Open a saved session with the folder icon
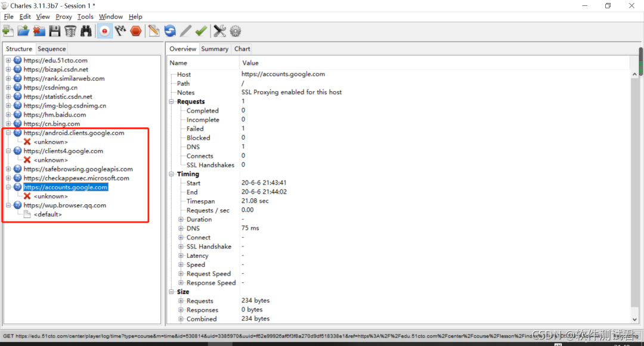 pyautogui.click(x=23, y=31)
